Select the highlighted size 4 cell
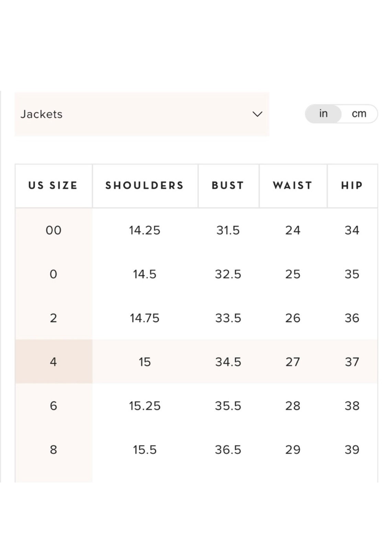Image resolution: width=392 pixels, height=549 pixels. 54,362
